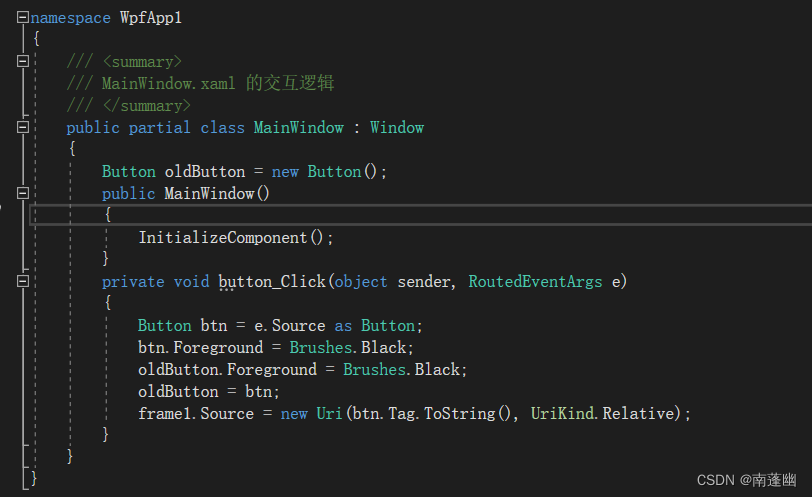Place cursor on frame1 identifier
This screenshot has width=812, height=497.
[x=164, y=413]
